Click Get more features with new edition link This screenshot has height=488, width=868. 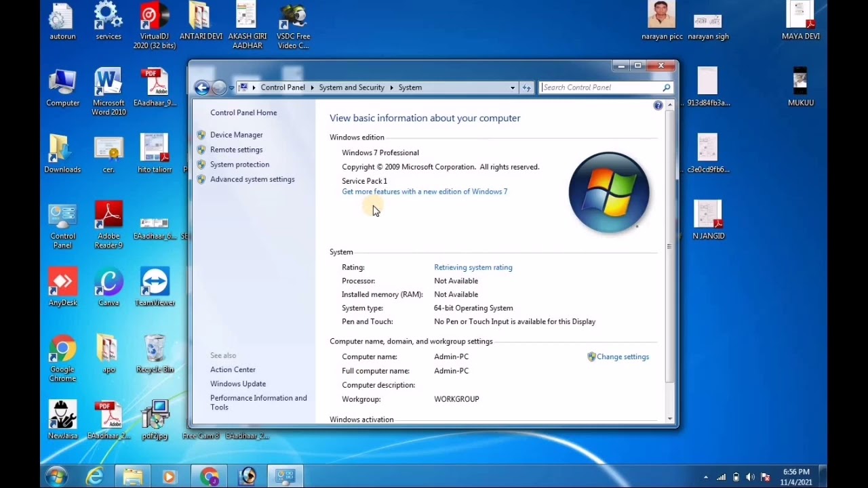tap(425, 192)
